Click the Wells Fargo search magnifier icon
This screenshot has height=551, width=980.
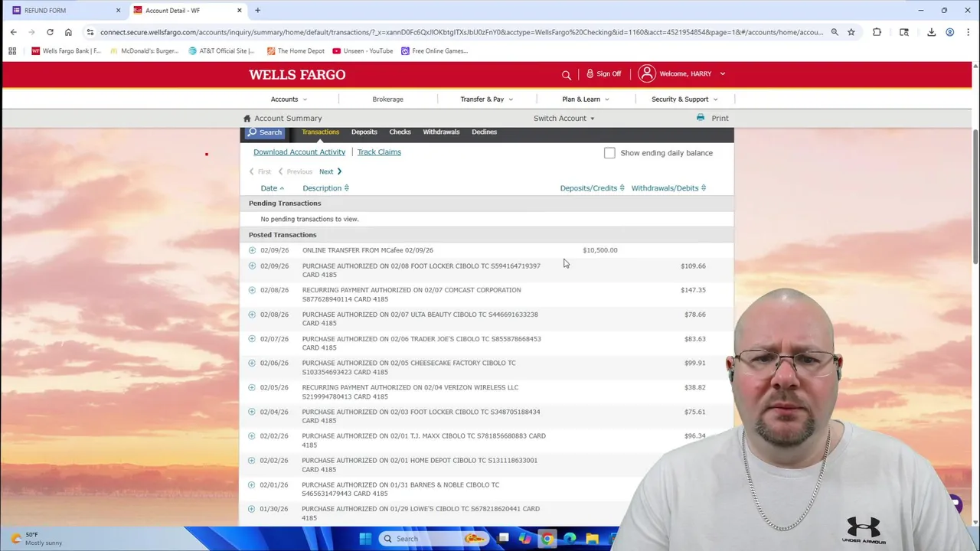click(x=567, y=74)
